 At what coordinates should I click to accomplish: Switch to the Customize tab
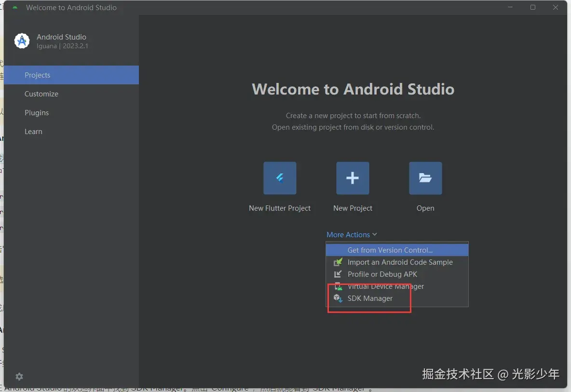71,94
